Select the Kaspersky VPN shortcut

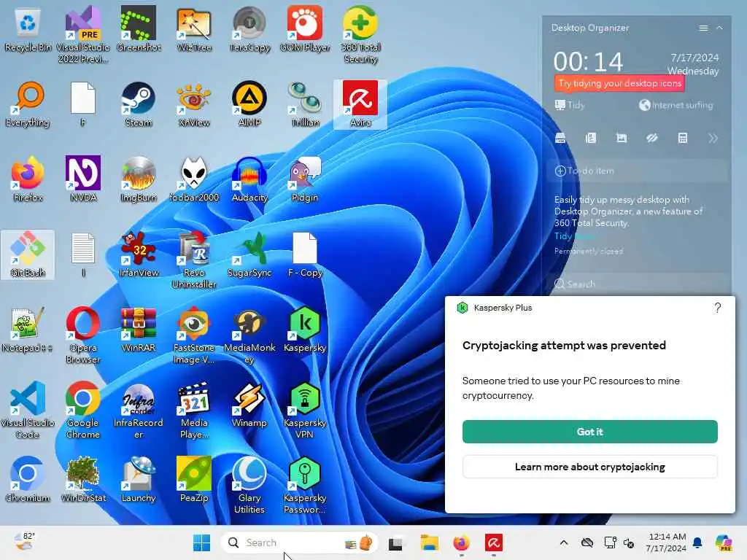coord(305,410)
